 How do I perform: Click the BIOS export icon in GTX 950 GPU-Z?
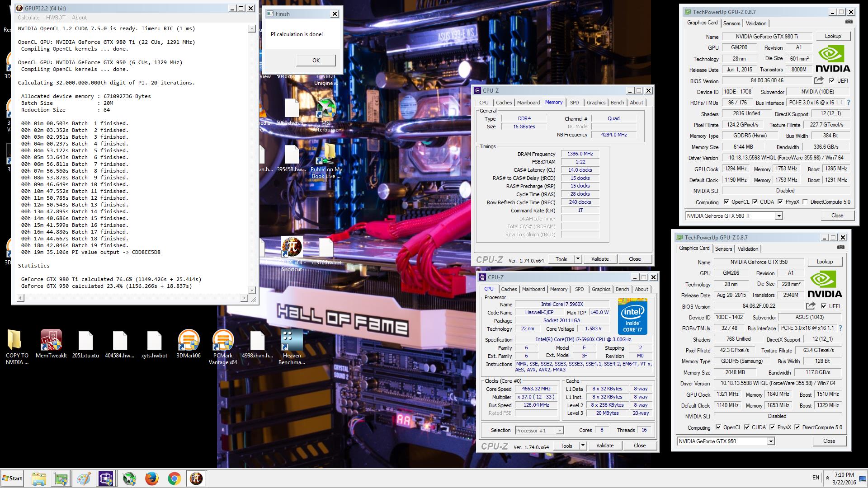811,306
